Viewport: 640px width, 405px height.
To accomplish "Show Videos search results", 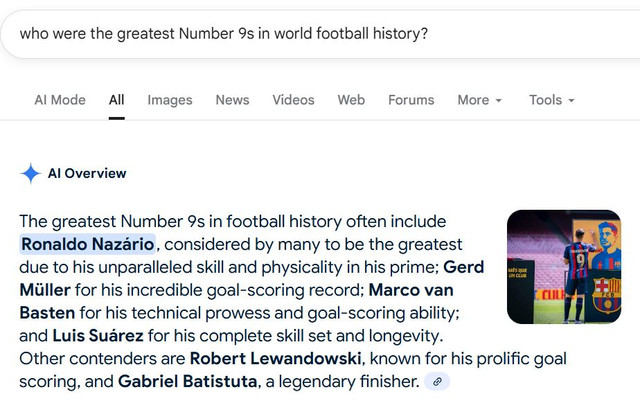I will point(293,100).
